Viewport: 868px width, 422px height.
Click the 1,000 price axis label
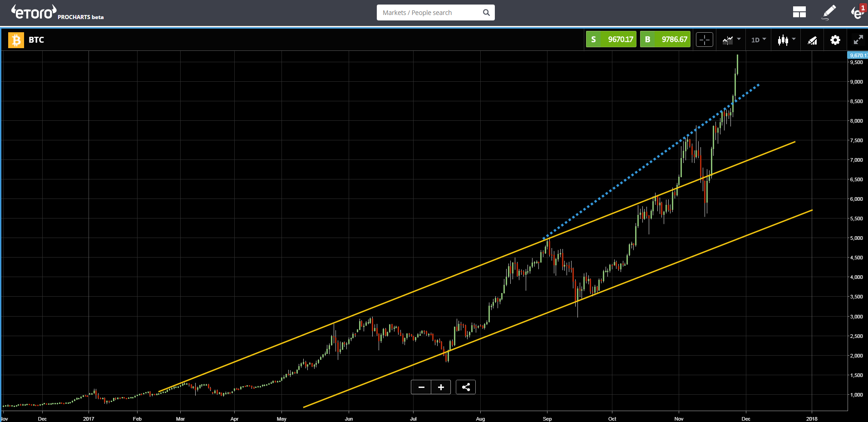pyautogui.click(x=856, y=395)
